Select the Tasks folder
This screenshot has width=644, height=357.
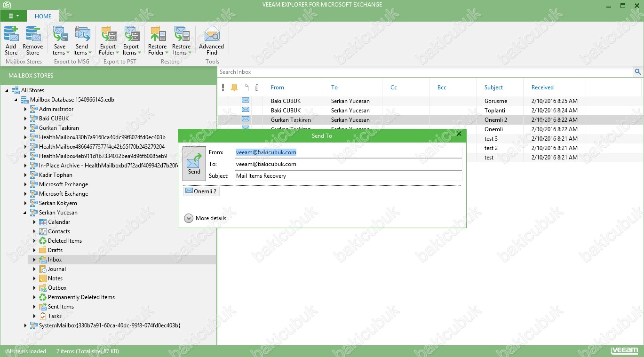click(55, 316)
